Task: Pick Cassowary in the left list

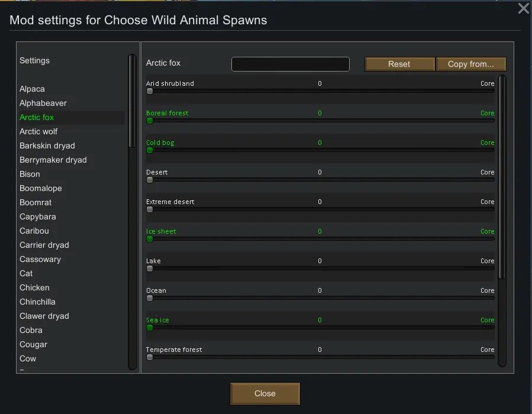Action: pyautogui.click(x=40, y=259)
